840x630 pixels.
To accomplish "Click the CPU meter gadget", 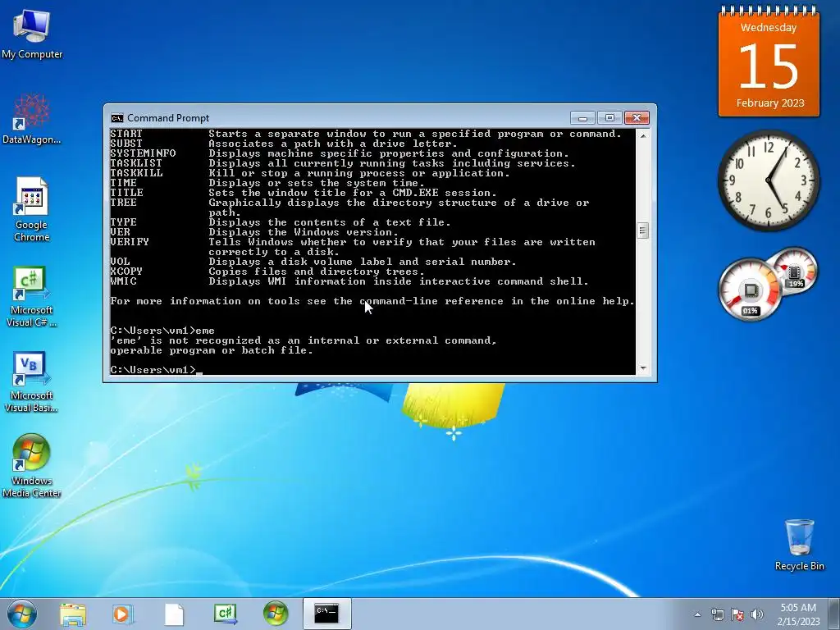I will [750, 291].
